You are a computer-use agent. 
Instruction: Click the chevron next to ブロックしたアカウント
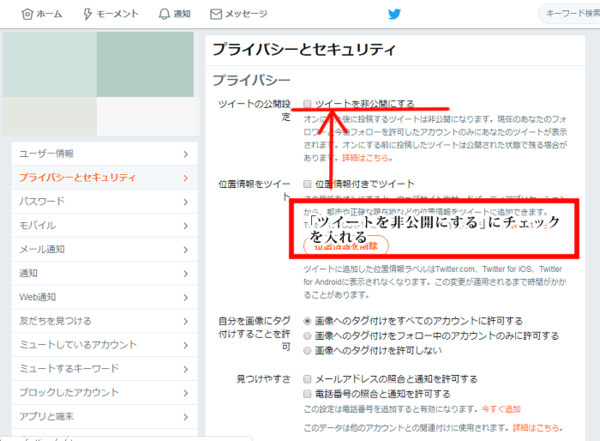coord(186,393)
